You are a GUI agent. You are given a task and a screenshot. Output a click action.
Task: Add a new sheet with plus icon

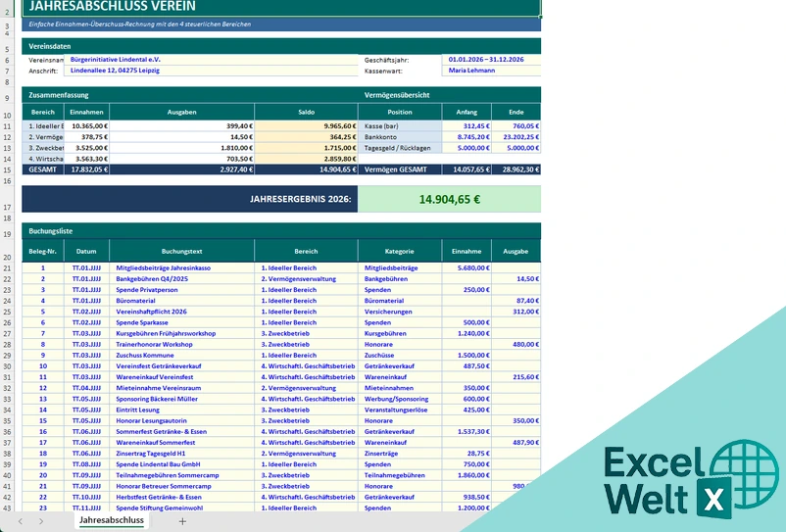[182, 521]
